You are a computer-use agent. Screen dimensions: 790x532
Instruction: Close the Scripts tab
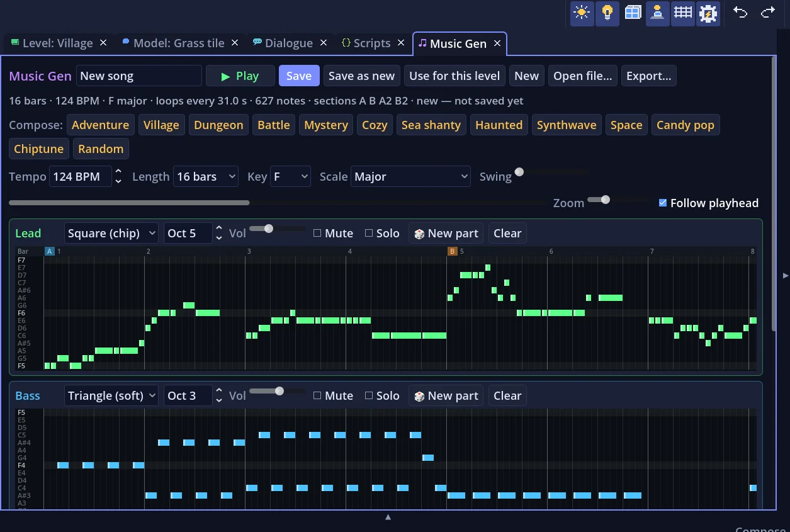click(x=402, y=43)
